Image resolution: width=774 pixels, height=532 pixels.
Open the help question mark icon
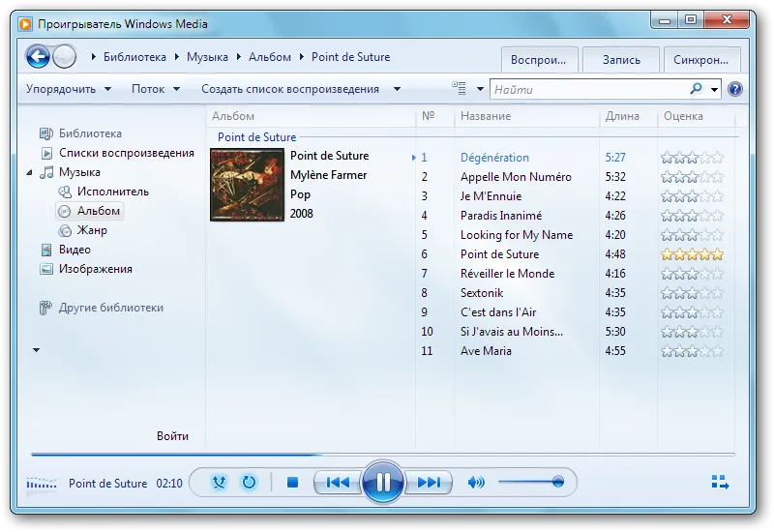point(735,89)
